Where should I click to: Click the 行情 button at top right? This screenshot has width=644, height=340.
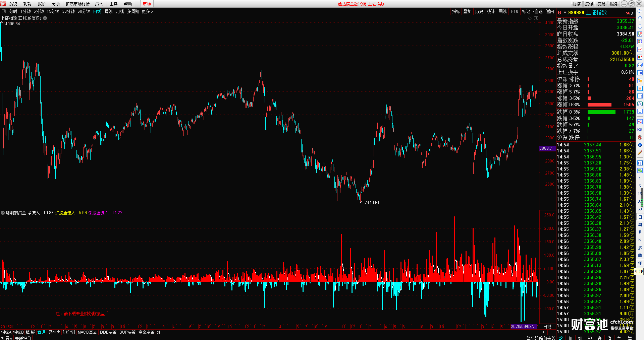point(577,4)
